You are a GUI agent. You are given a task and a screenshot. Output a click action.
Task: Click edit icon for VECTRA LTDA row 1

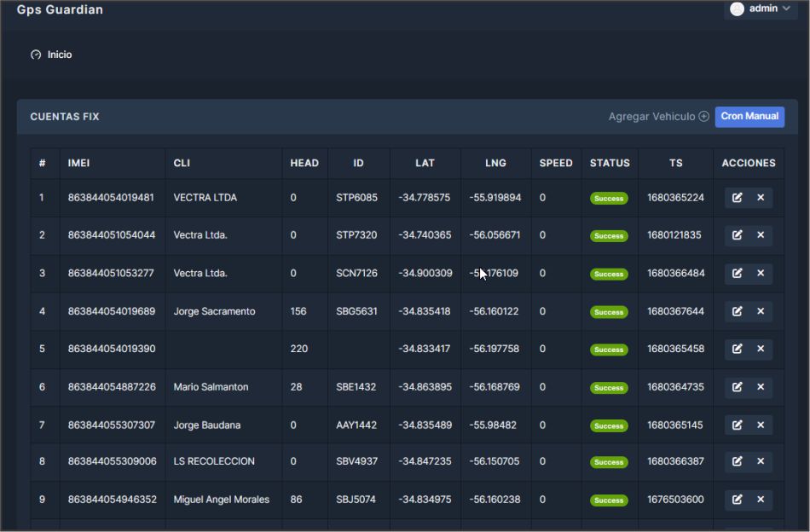click(x=738, y=198)
